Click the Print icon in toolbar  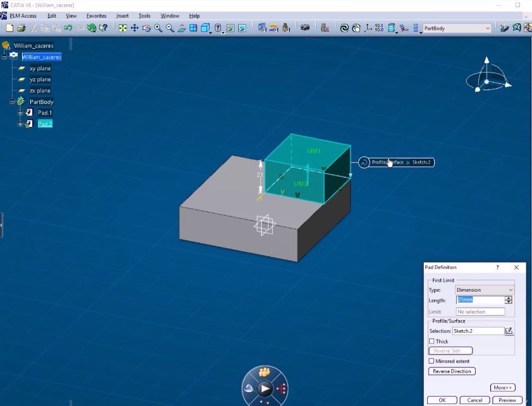pos(21,28)
